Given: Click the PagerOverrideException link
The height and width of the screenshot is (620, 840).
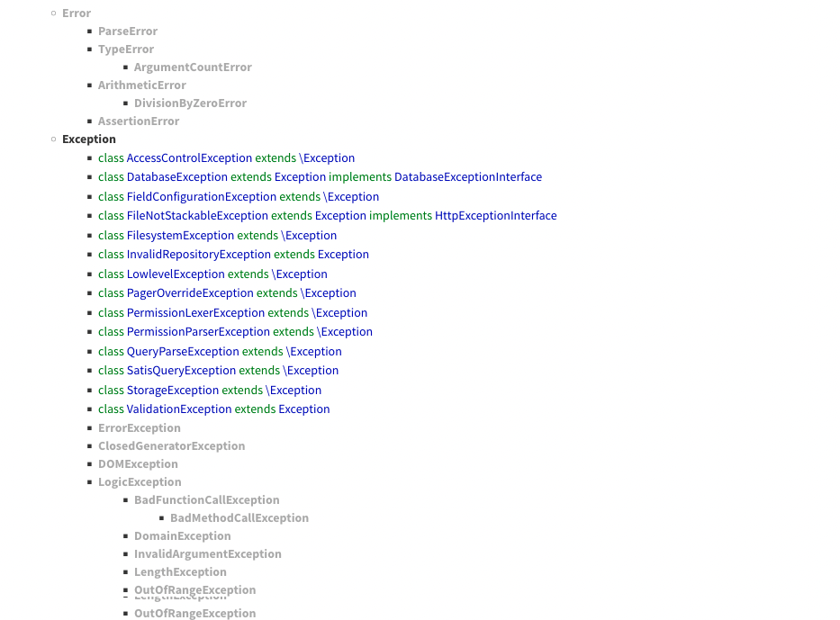Looking at the screenshot, I should tap(190, 293).
